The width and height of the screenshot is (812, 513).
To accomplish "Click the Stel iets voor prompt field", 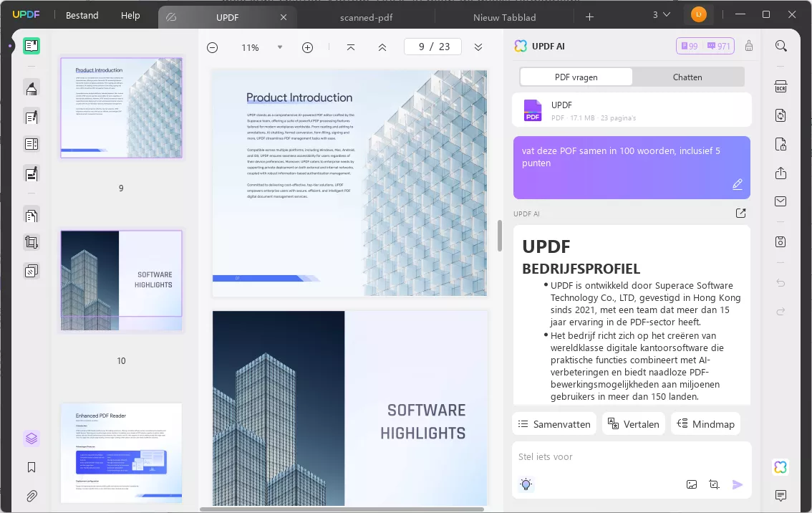I will coord(632,456).
